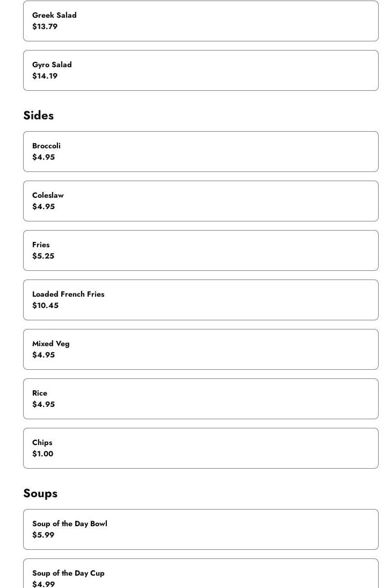Click the Fries menu item
The width and height of the screenshot is (391, 588).
(200, 250)
